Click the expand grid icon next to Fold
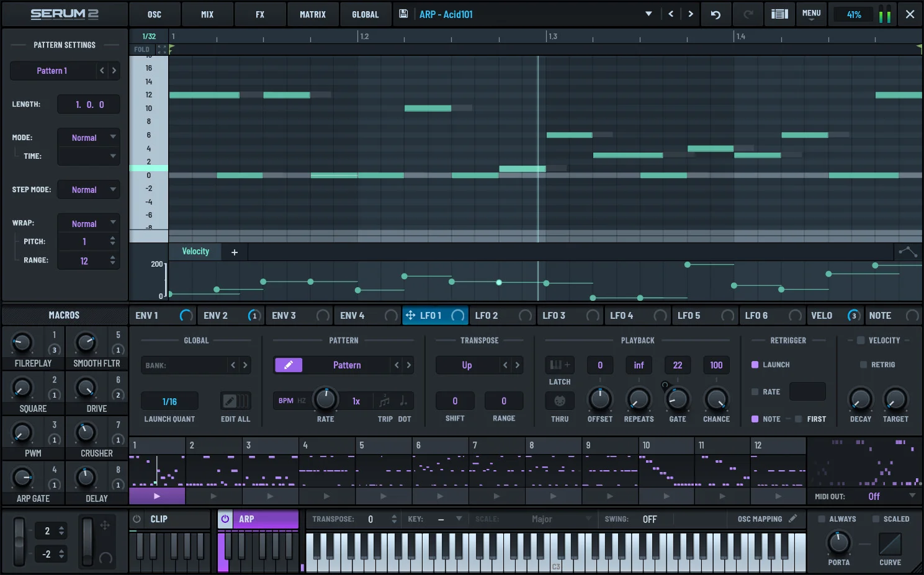Viewport: 924px width, 575px height. 162,49
